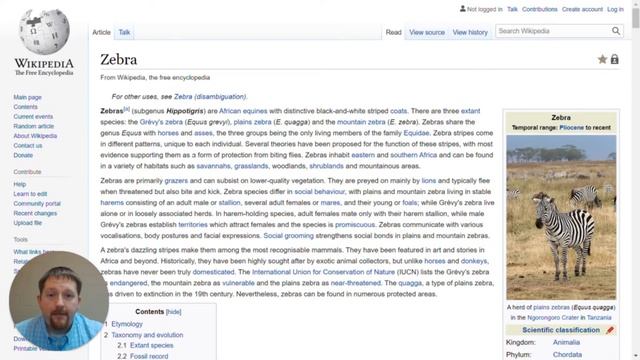Follow the Tanzania link in caption

point(599,318)
